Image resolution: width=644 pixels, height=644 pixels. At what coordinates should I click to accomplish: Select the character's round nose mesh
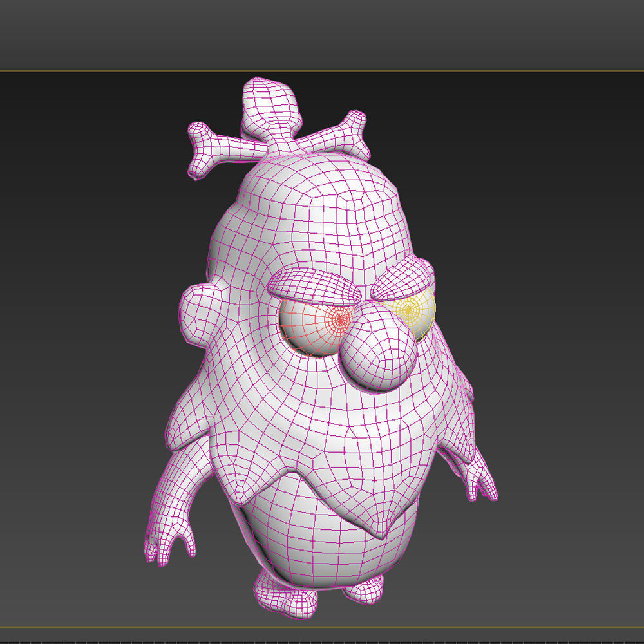(379, 346)
